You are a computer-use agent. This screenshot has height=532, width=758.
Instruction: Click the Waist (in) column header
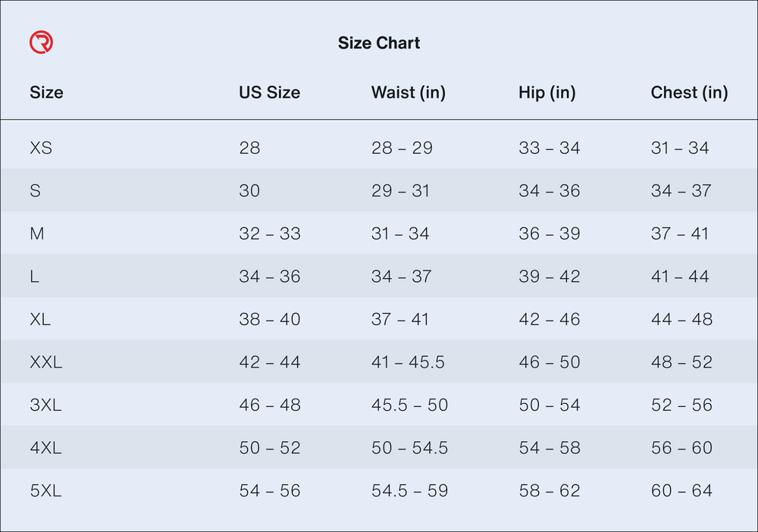click(x=408, y=92)
